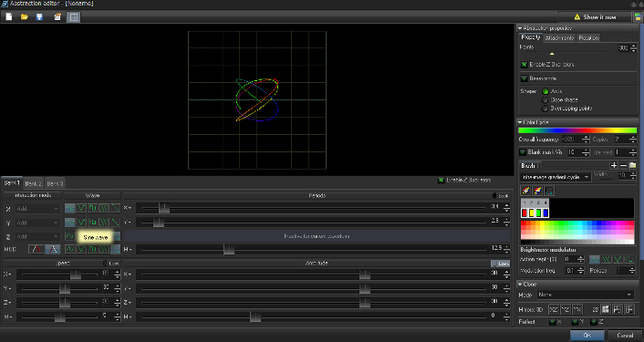Toggle Enable Z Oscillators in properties panel
Screen dimensions: 644x342
coord(525,65)
